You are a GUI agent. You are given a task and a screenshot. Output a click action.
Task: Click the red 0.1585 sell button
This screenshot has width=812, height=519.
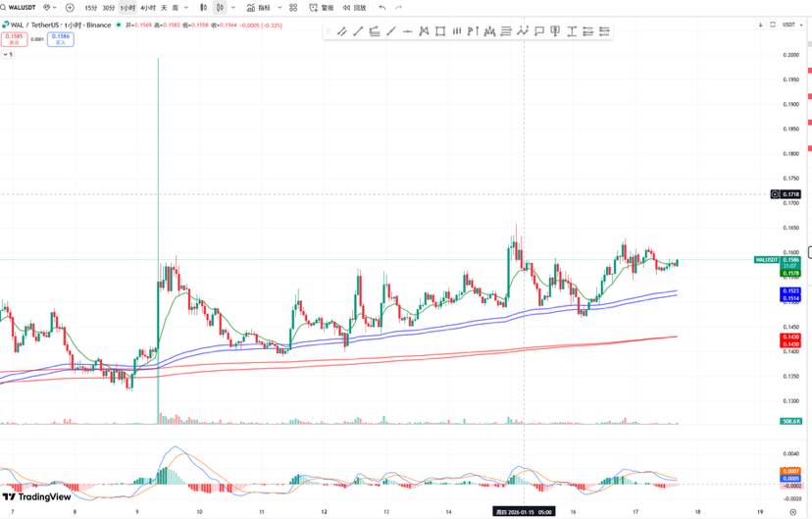point(14,39)
